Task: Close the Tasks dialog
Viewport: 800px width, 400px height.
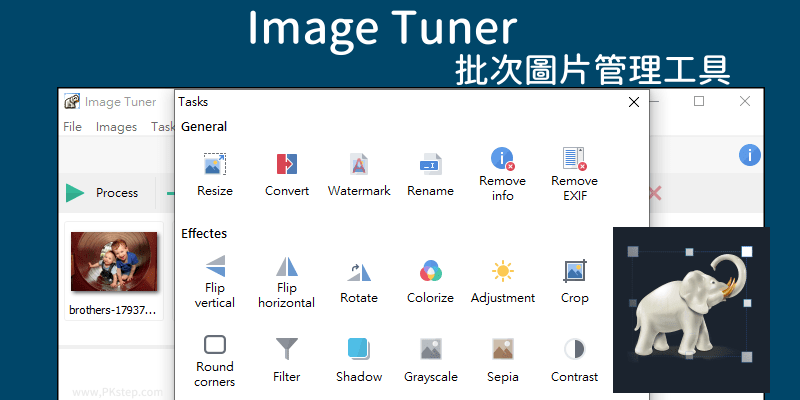Action: coord(634,102)
